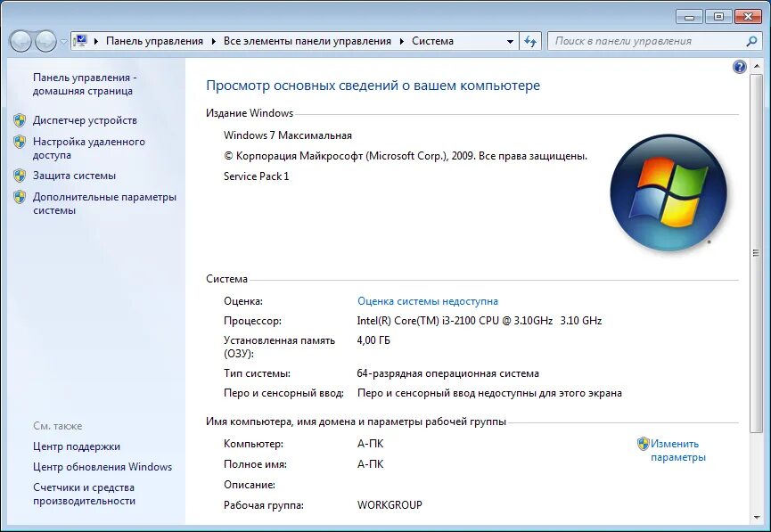Click the Windows 7 Максимальная text
Image resolution: width=771 pixels, height=532 pixels.
pyautogui.click(x=288, y=135)
